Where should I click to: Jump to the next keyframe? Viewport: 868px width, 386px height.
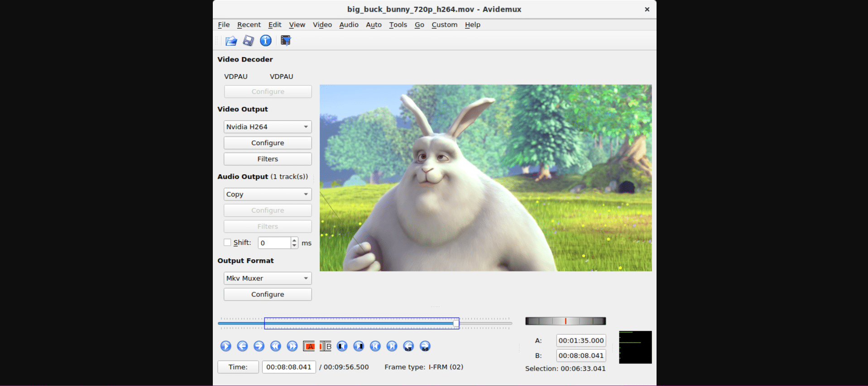pyautogui.click(x=292, y=346)
